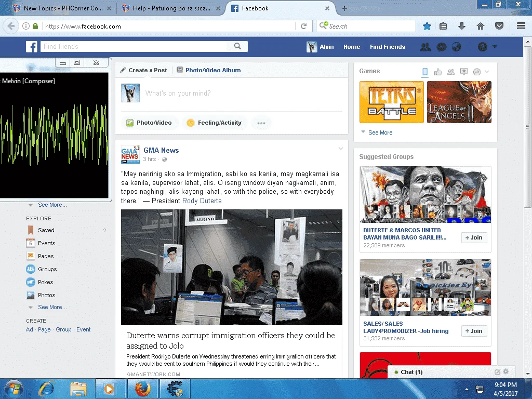Click the immigration office news photo
Viewport: 532px width, 399px height.
coord(232,268)
